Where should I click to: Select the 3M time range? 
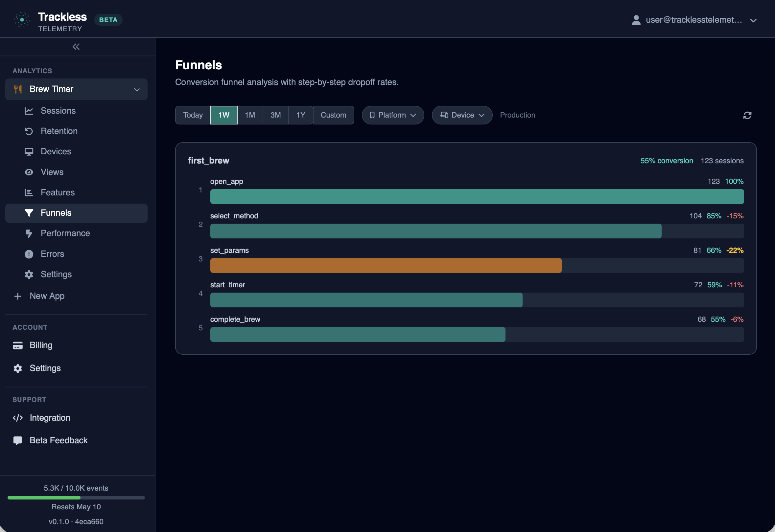click(275, 115)
